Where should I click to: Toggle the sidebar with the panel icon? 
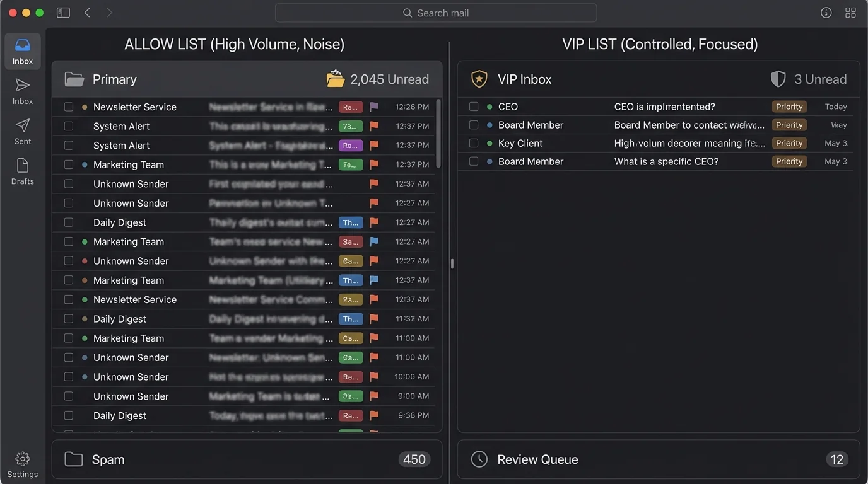[63, 12]
